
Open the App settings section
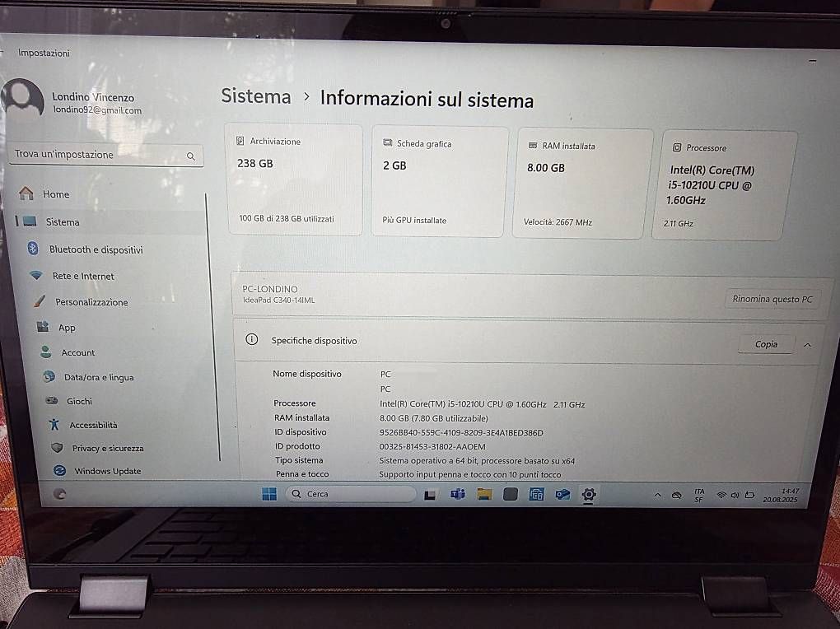67,328
